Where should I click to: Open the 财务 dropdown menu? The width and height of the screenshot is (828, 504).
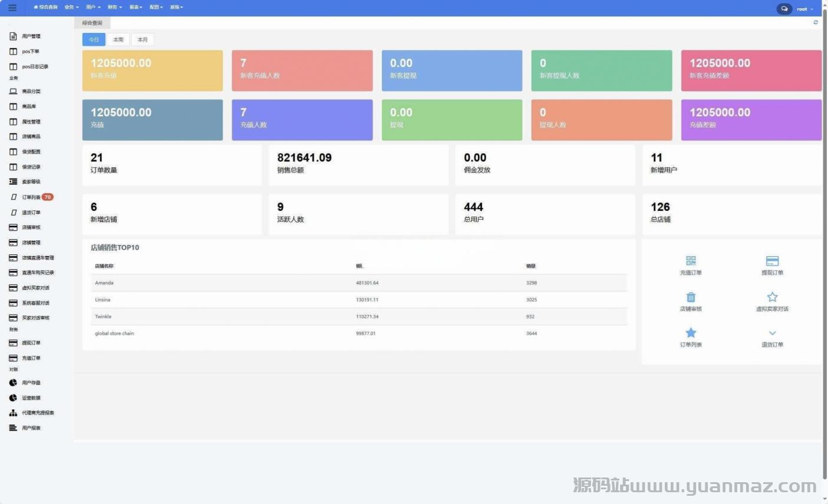[114, 8]
